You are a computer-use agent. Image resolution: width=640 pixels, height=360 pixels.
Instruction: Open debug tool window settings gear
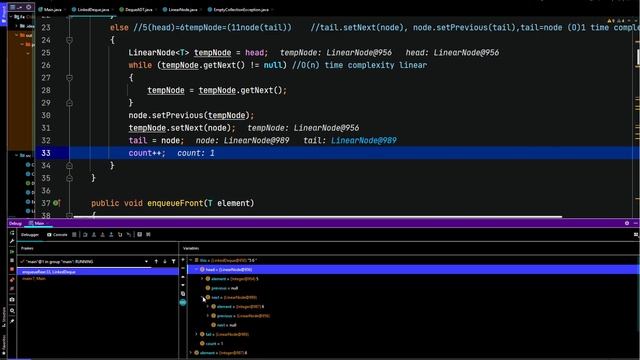click(x=627, y=223)
